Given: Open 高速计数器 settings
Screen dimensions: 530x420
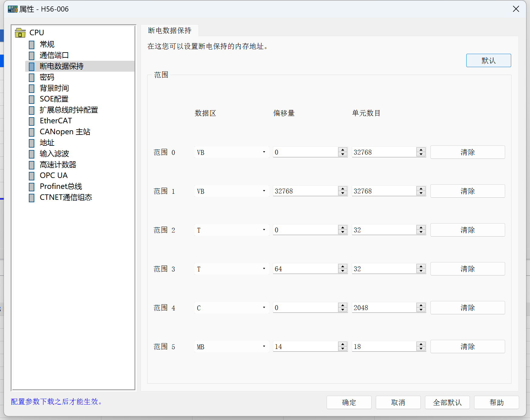Looking at the screenshot, I should click(58, 165).
